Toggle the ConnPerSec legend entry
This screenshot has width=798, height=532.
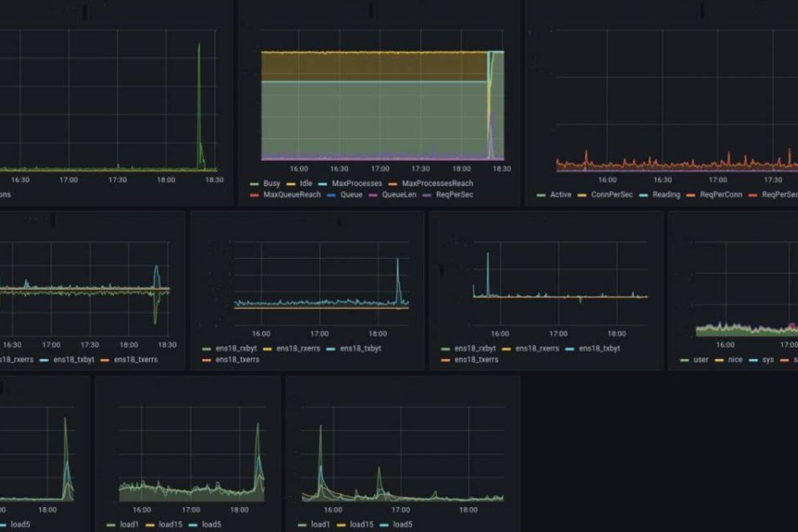612,195
